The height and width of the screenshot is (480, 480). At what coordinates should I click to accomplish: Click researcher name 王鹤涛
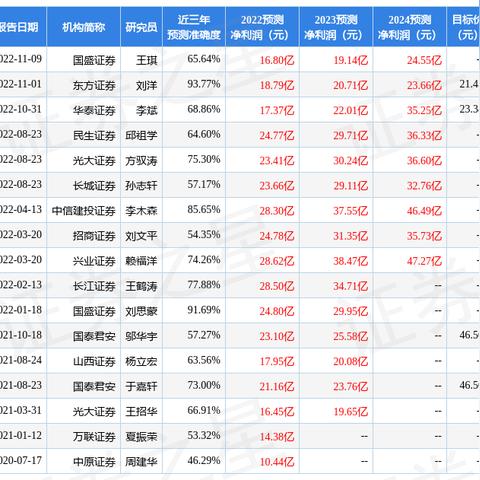tap(141, 286)
